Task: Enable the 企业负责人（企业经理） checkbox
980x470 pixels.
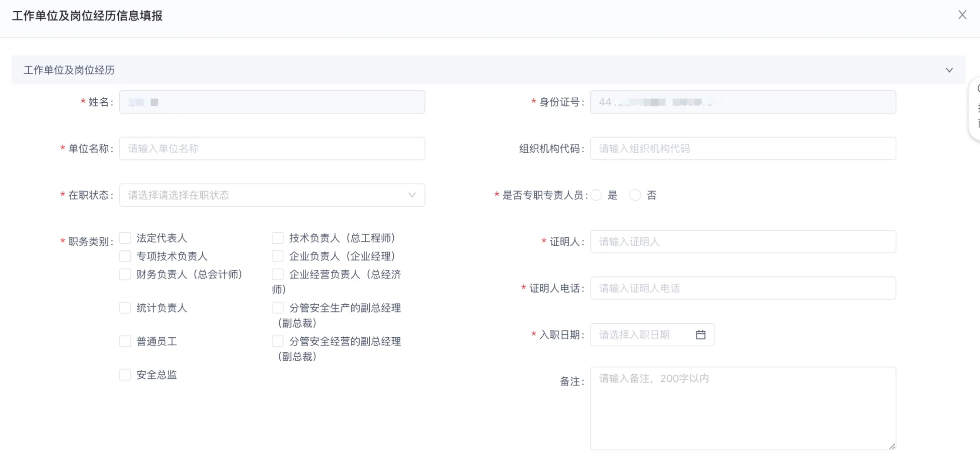Action: [278, 256]
